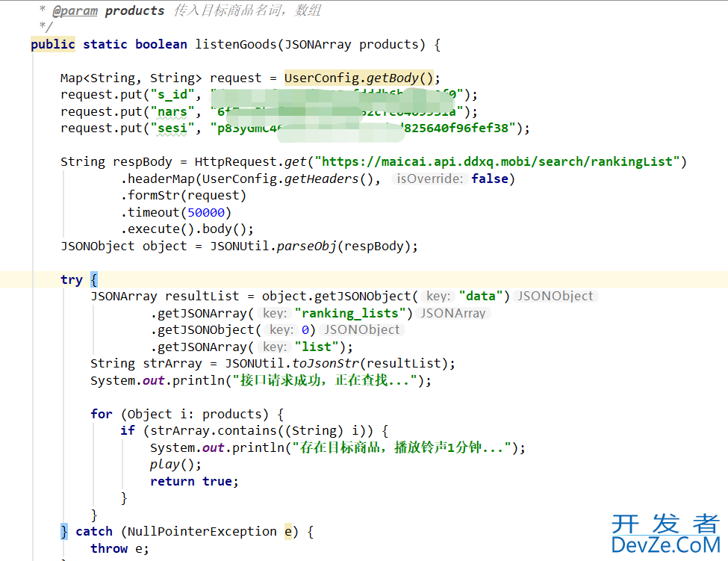
Task: Click the .execute().body() line
Action: [187, 229]
